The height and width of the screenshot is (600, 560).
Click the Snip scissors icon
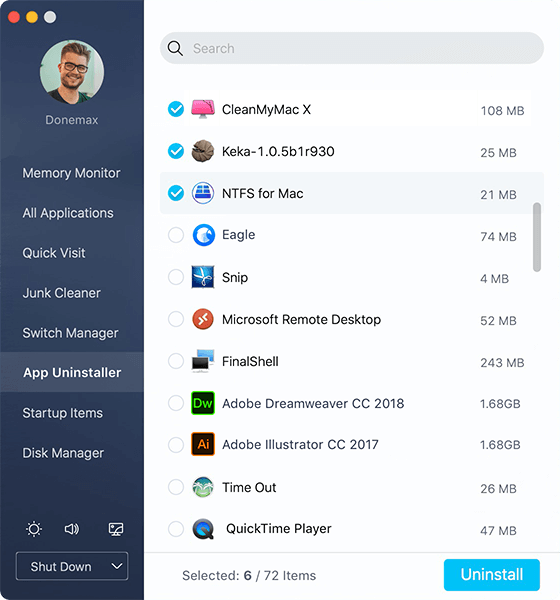pos(203,277)
